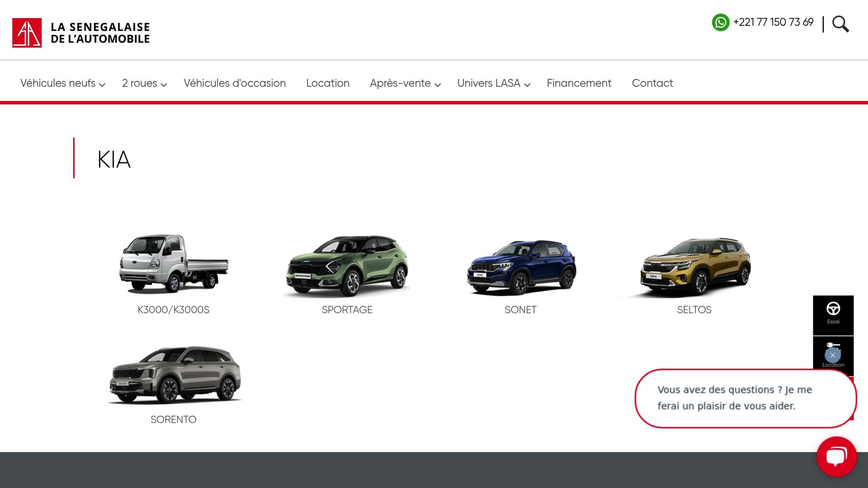Open the SORENTO text link
The height and width of the screenshot is (488, 868).
(173, 419)
